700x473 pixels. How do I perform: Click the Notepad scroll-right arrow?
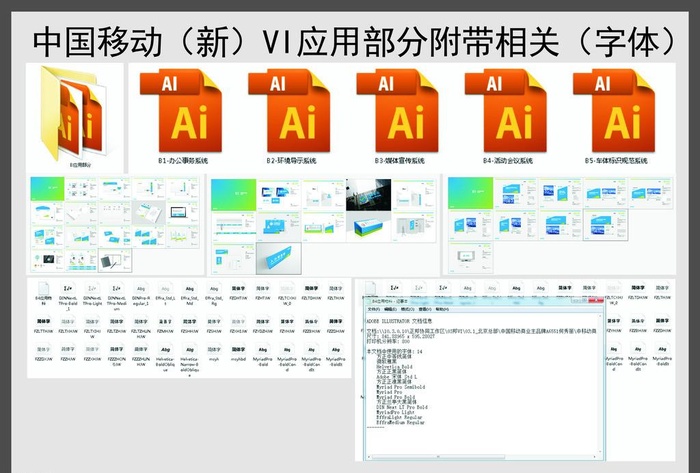click(594, 457)
